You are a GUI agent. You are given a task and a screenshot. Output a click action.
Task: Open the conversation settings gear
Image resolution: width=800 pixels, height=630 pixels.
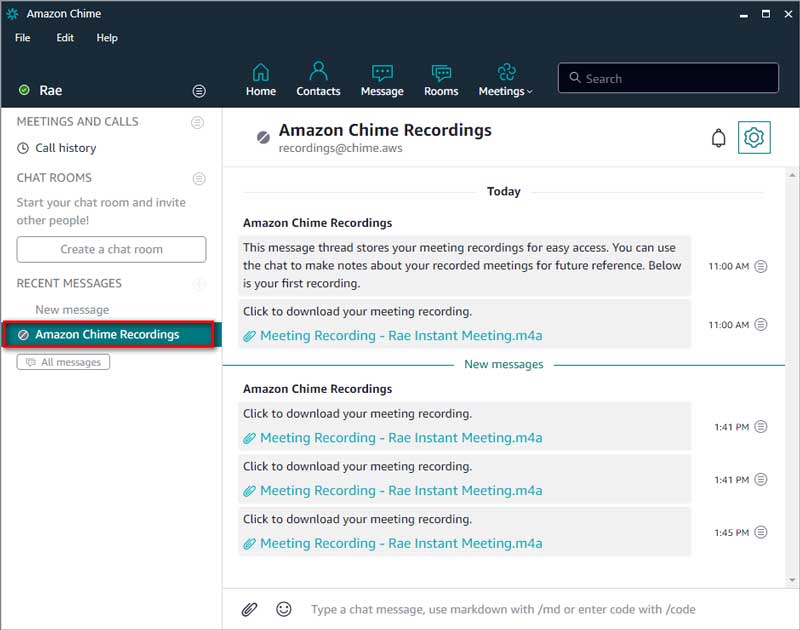coord(755,137)
